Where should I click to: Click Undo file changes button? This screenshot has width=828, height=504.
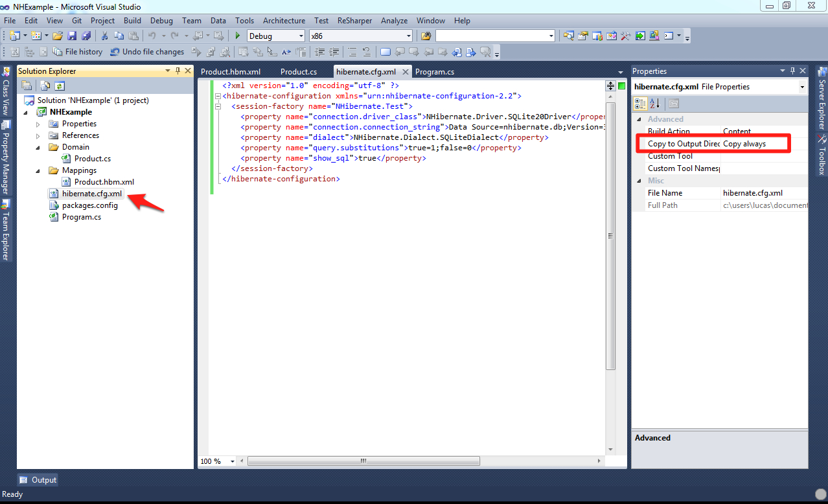[147, 52]
